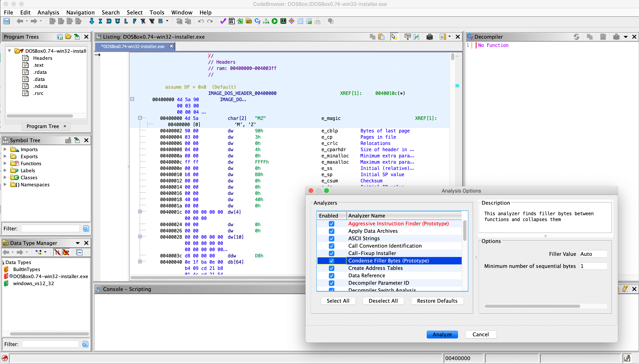Click the 'I' navigate to instruction icon
Image resolution: width=639 pixels, height=364 pixels.
click(x=100, y=21)
